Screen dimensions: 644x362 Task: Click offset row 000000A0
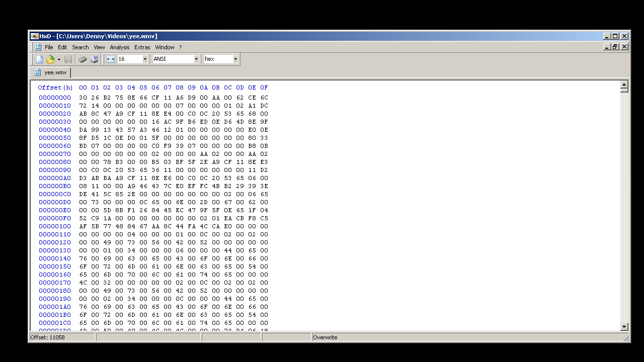[x=55, y=178]
